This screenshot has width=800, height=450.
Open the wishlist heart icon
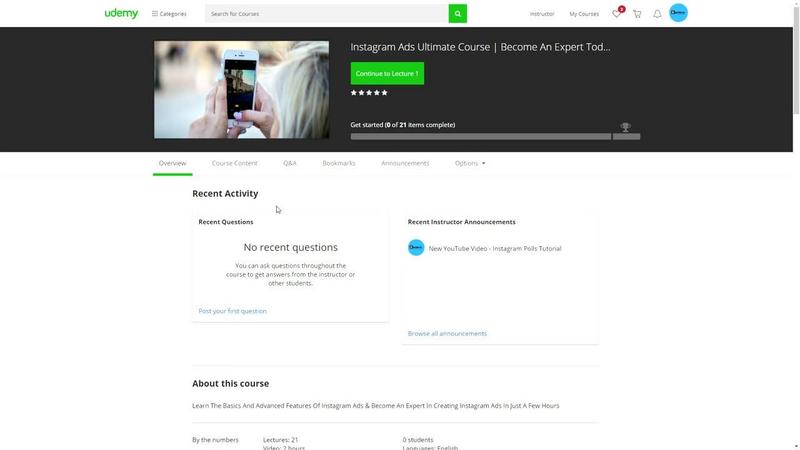click(x=617, y=14)
